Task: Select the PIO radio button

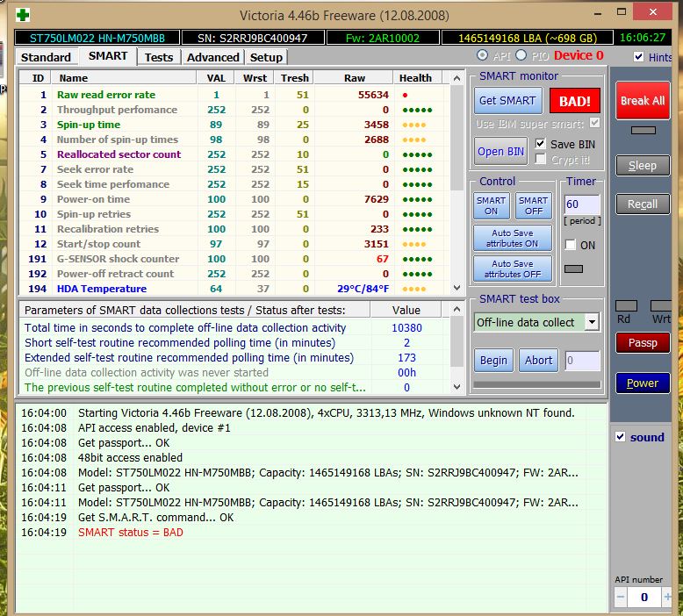Action: [x=521, y=56]
